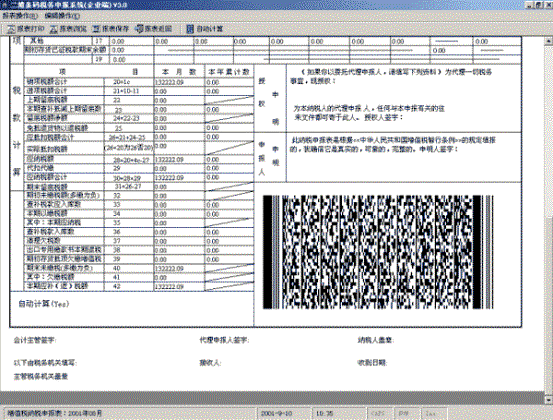Run 自动计算 auto calculate from the toolbar
Screen dimensions: 553x420
pos(205,29)
